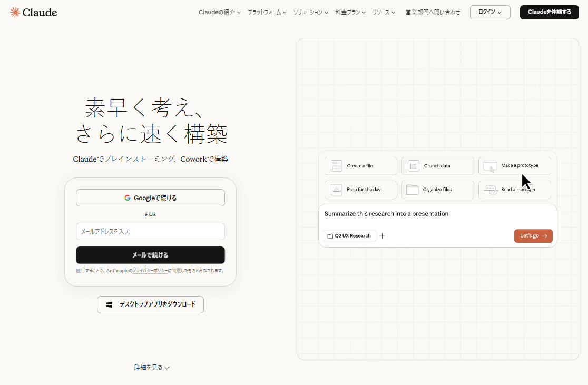Select the Crunch data card
The width and height of the screenshot is (588, 385).
coord(438,166)
